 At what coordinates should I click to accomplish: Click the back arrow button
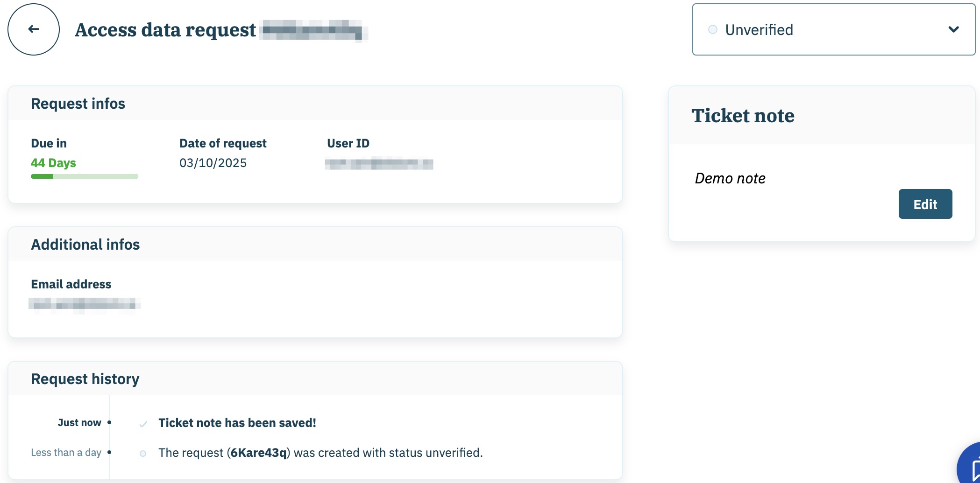tap(34, 29)
